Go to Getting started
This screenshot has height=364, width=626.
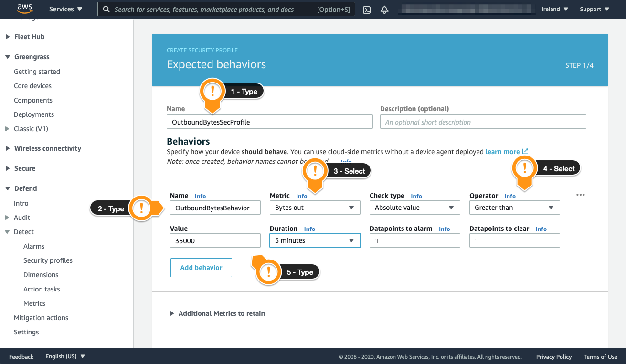[x=37, y=72]
